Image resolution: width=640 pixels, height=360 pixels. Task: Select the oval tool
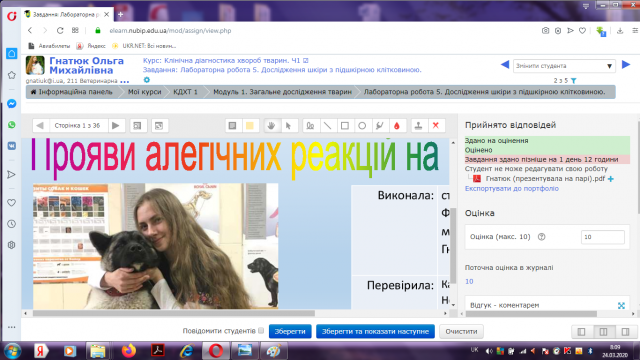point(362,126)
